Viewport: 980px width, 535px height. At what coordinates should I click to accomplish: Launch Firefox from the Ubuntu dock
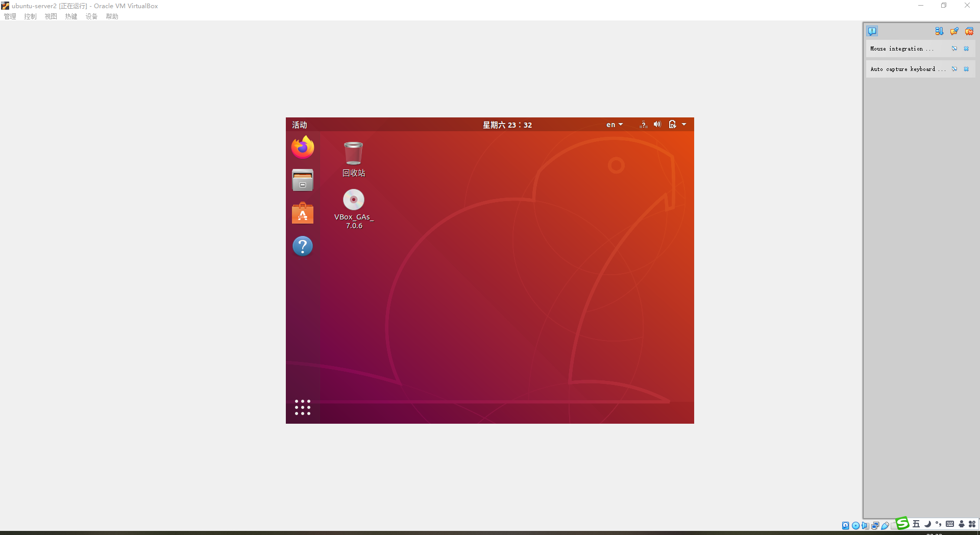point(303,147)
